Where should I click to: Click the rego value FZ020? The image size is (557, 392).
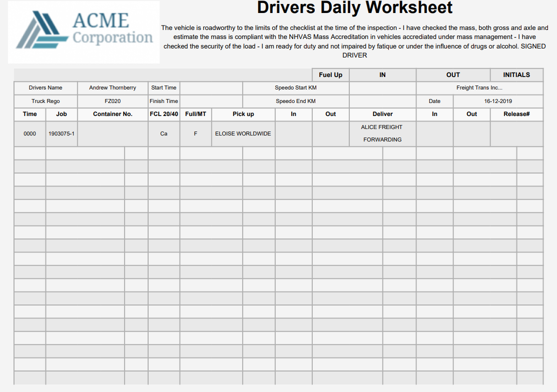[x=113, y=101]
